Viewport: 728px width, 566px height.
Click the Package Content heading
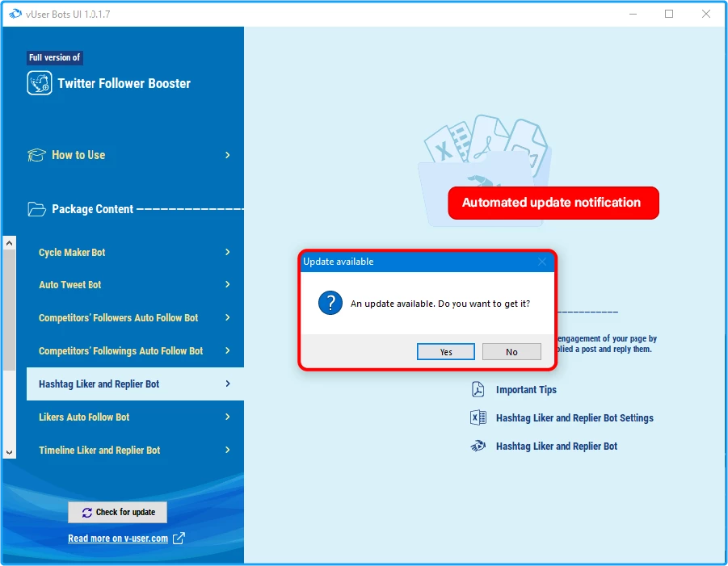[x=92, y=209]
